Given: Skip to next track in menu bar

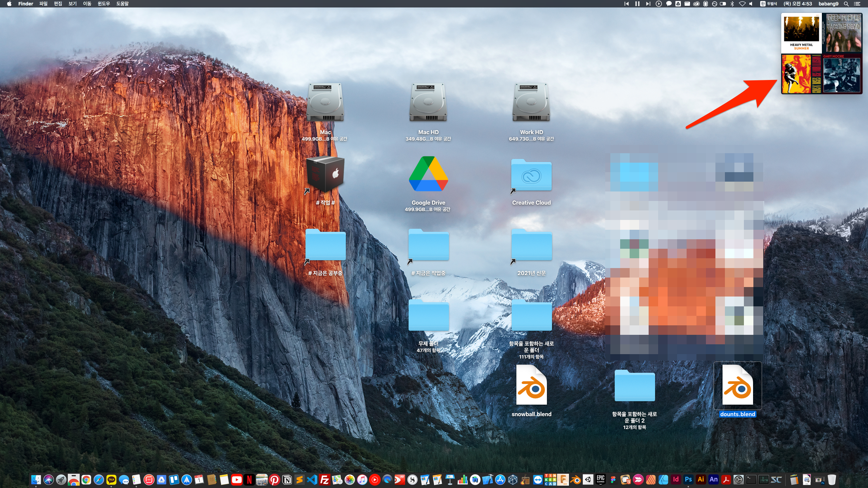Looking at the screenshot, I should point(648,4).
